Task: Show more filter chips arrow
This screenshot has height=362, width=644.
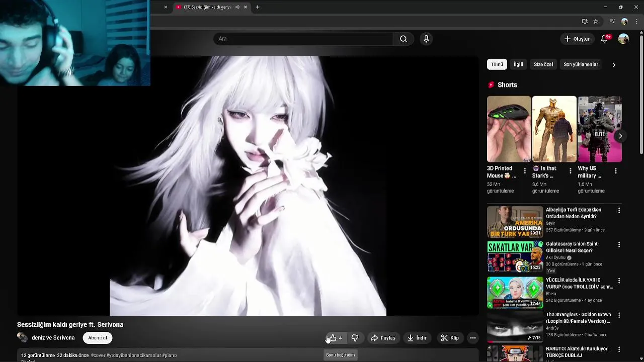Action: [x=614, y=65]
